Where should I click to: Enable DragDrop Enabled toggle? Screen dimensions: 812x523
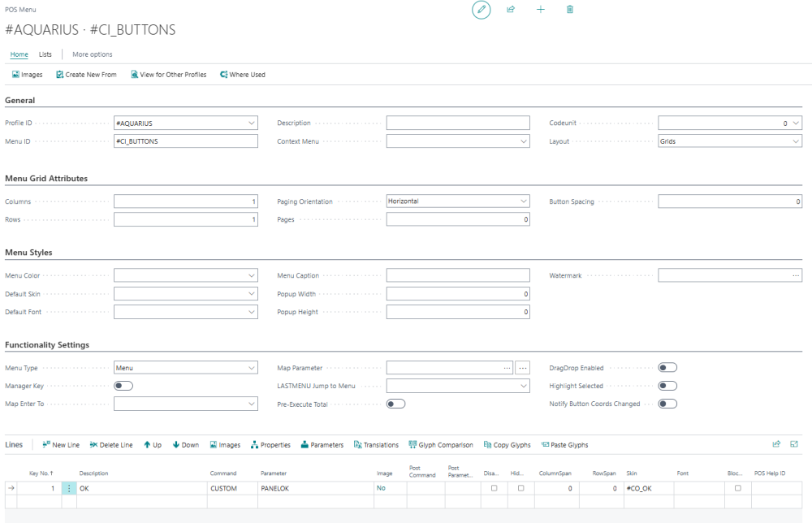coord(667,367)
